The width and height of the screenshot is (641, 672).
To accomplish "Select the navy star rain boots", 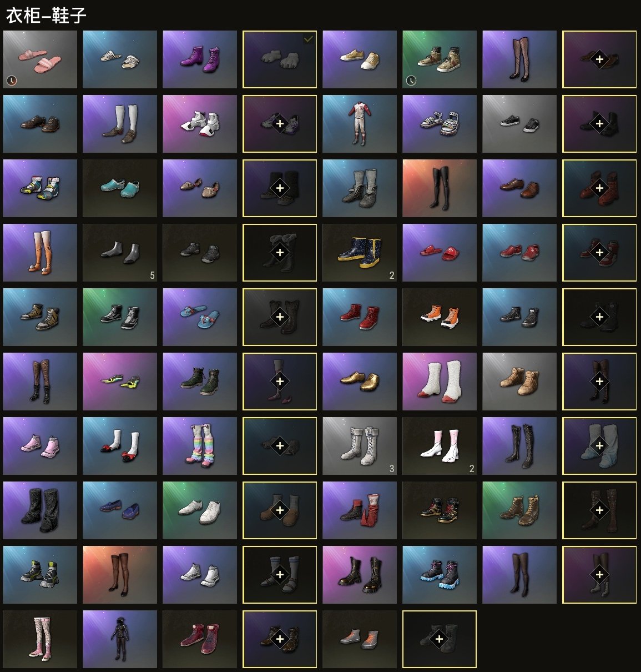I will (360, 253).
